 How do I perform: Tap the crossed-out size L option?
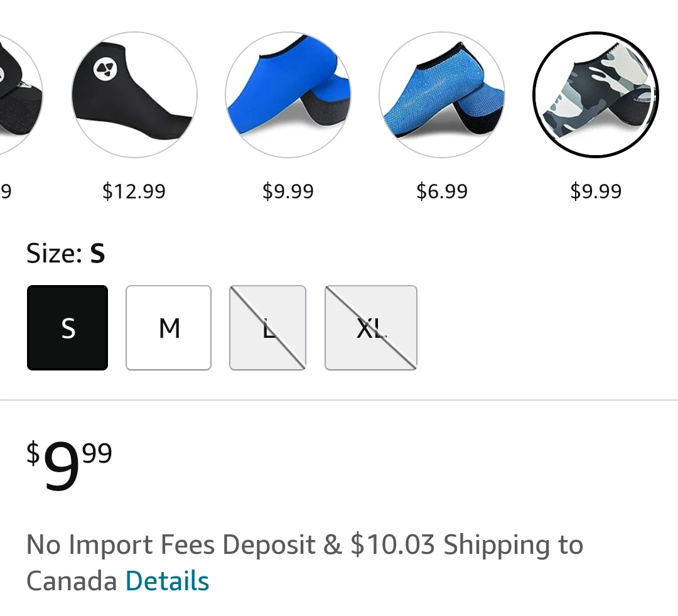pyautogui.click(x=268, y=328)
